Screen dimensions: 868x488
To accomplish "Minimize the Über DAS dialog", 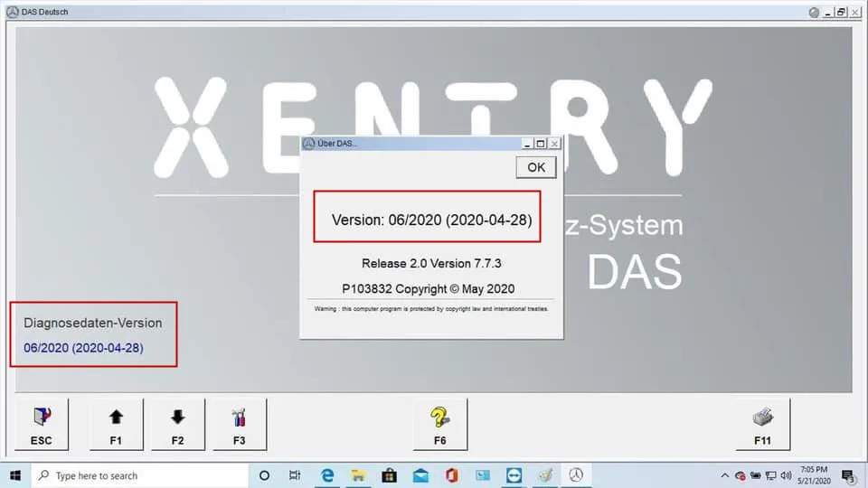I will 527,144.
